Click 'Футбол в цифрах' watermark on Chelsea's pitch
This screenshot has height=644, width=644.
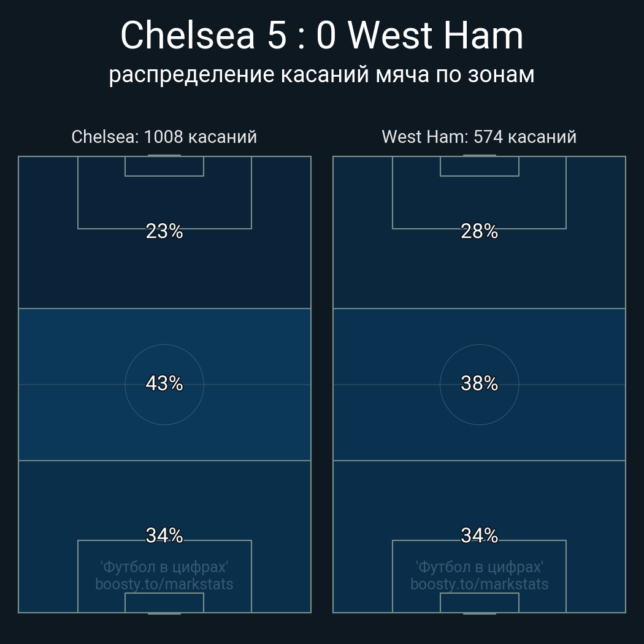tap(164, 567)
